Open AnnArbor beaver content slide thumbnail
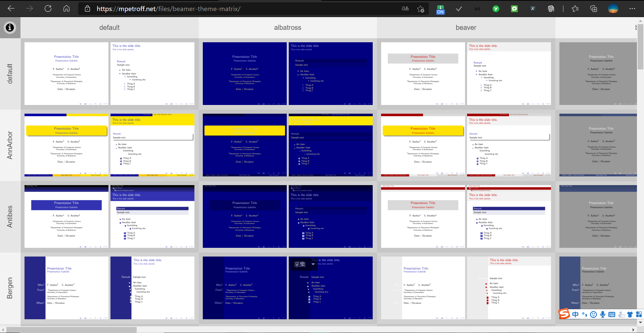 [x=509, y=145]
